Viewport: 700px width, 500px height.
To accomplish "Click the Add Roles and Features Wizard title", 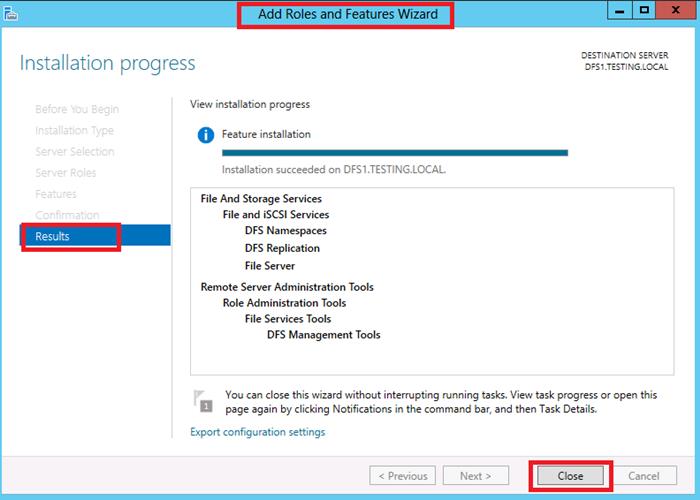I will point(348,14).
